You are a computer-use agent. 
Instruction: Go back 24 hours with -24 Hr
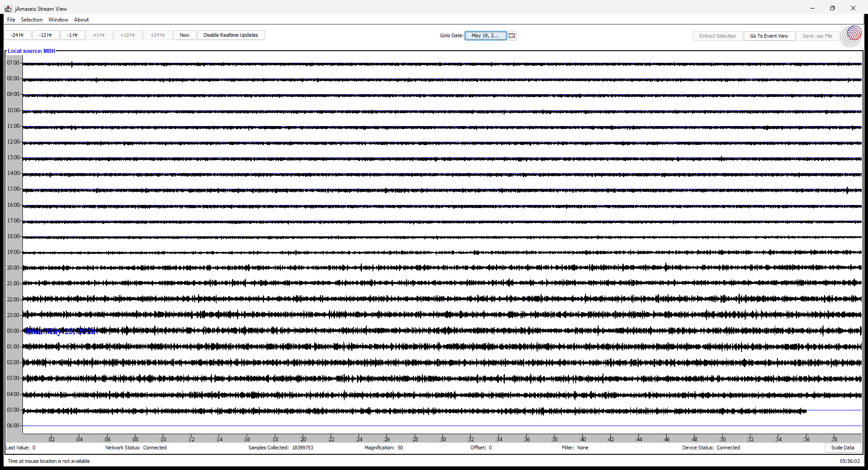[17, 35]
